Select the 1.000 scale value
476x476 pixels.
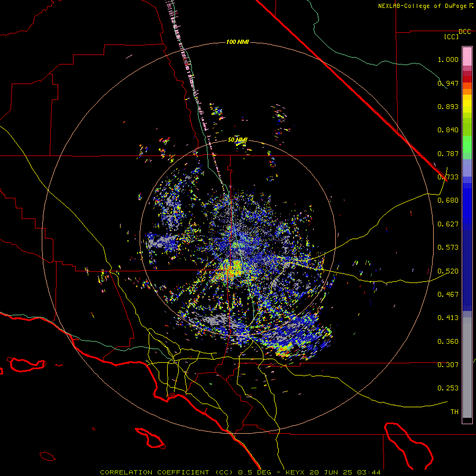pos(448,59)
